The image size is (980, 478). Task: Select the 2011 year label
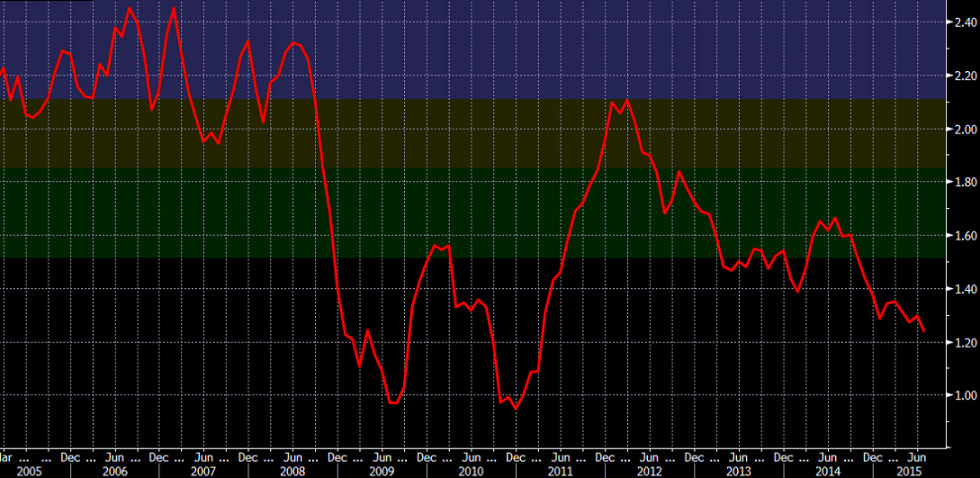pyautogui.click(x=559, y=471)
